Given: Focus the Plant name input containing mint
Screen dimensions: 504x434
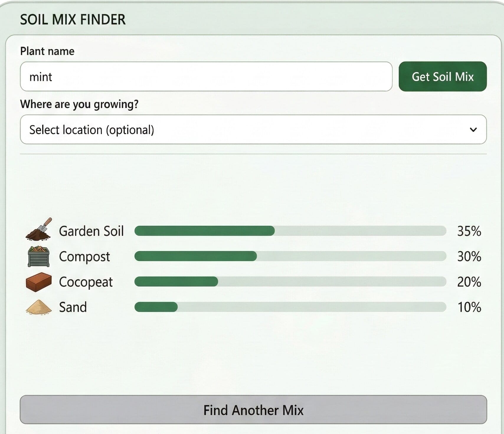Looking at the screenshot, I should click(206, 77).
